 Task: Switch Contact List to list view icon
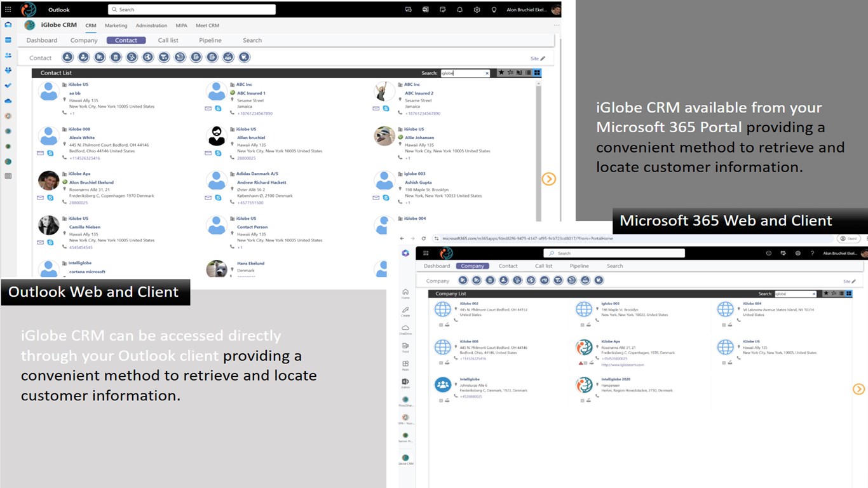528,73
